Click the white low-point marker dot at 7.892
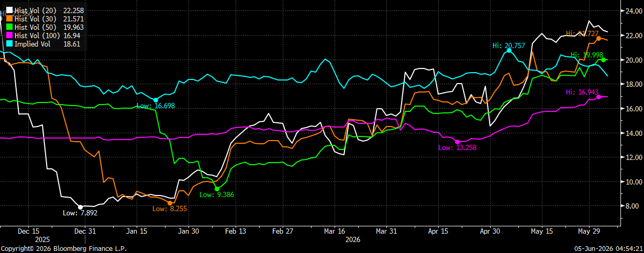Image resolution: width=644 pixels, height=253 pixels. coord(80,207)
